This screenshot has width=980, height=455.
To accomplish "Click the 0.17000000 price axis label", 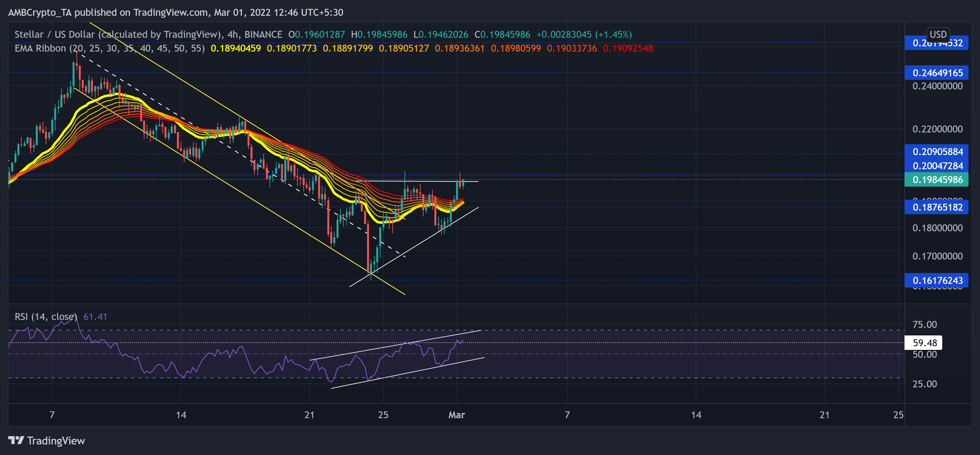I will [x=937, y=256].
